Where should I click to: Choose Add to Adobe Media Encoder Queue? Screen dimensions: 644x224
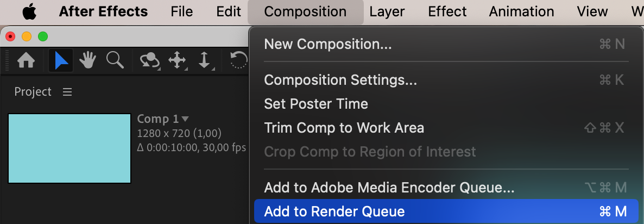(389, 188)
